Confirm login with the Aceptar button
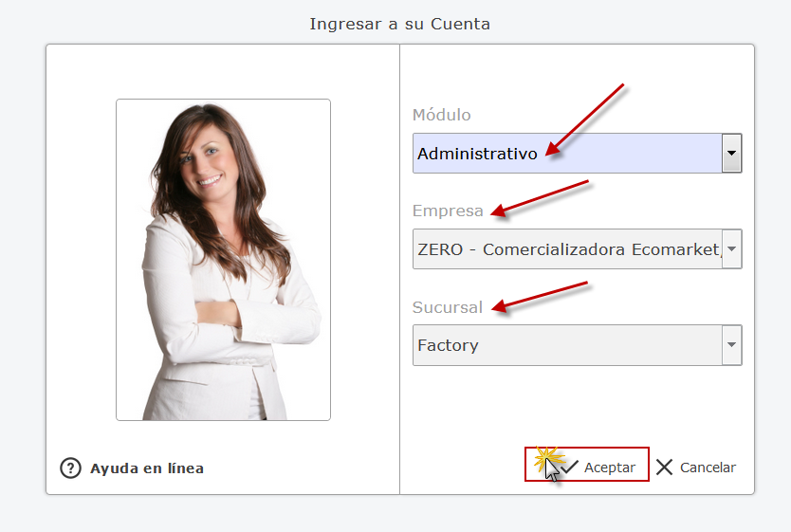This screenshot has height=532, width=791. tap(587, 464)
